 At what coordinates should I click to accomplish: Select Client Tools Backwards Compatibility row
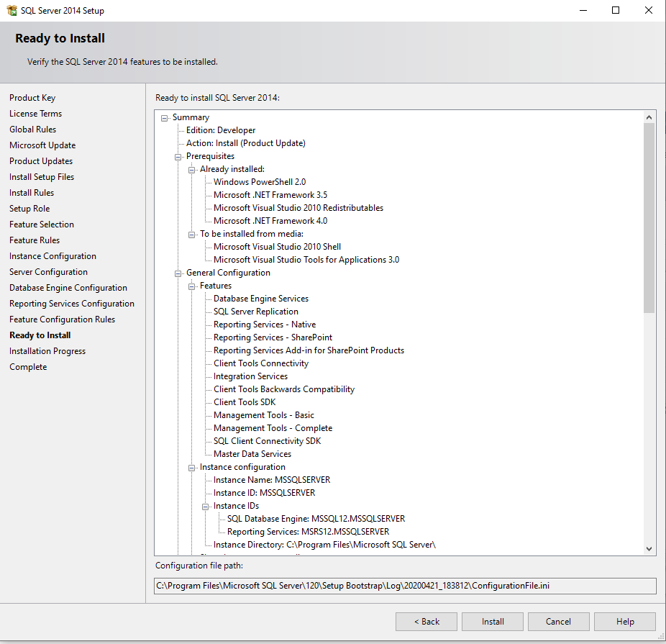pos(283,389)
